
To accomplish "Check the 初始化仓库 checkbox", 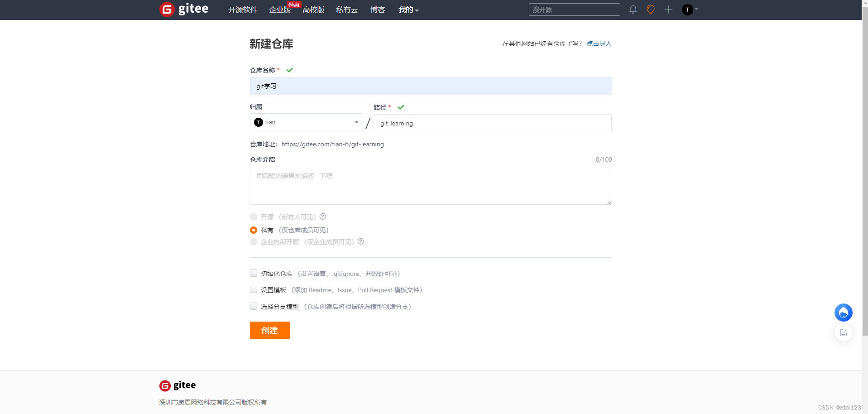I will (254, 273).
